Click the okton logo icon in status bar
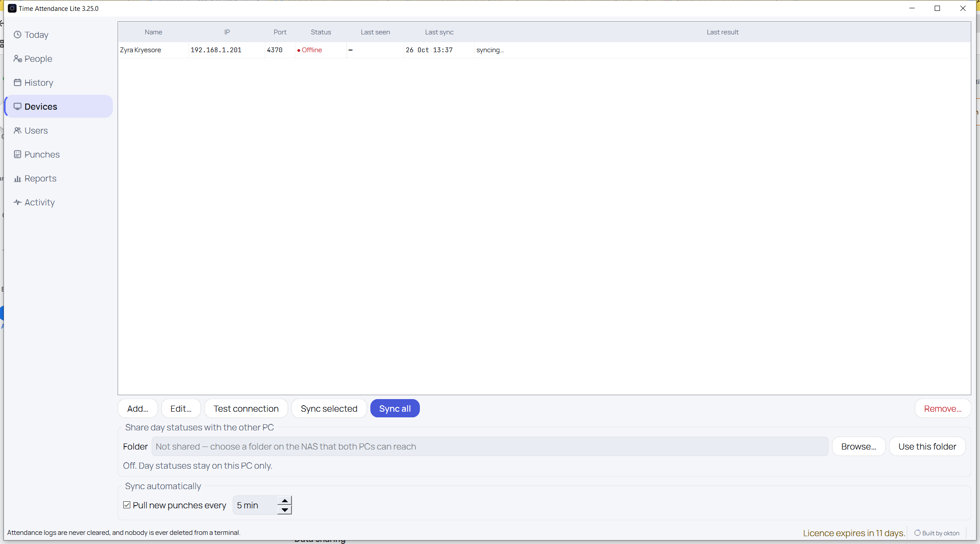The width and height of the screenshot is (980, 544). [x=917, y=533]
